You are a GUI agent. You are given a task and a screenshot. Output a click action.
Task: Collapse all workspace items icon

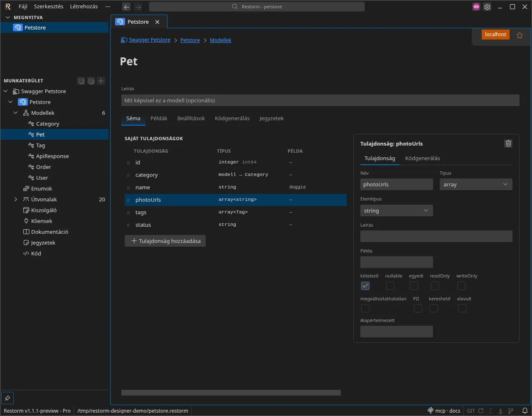81,81
